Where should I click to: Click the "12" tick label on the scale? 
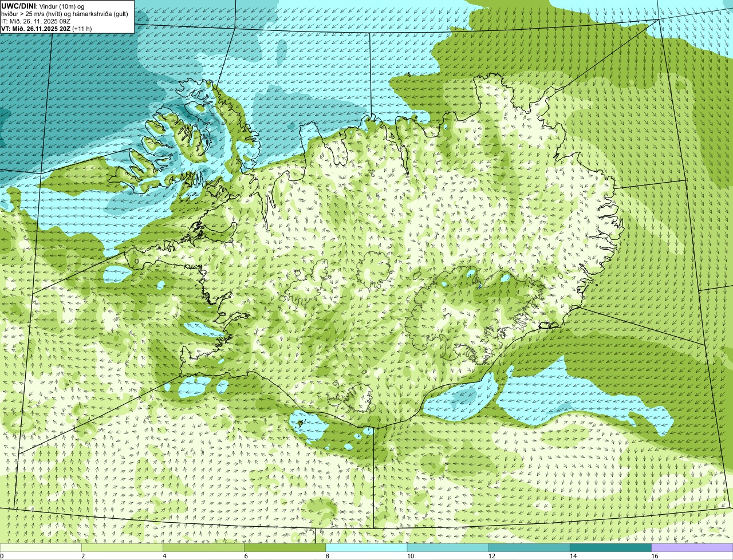492,556
